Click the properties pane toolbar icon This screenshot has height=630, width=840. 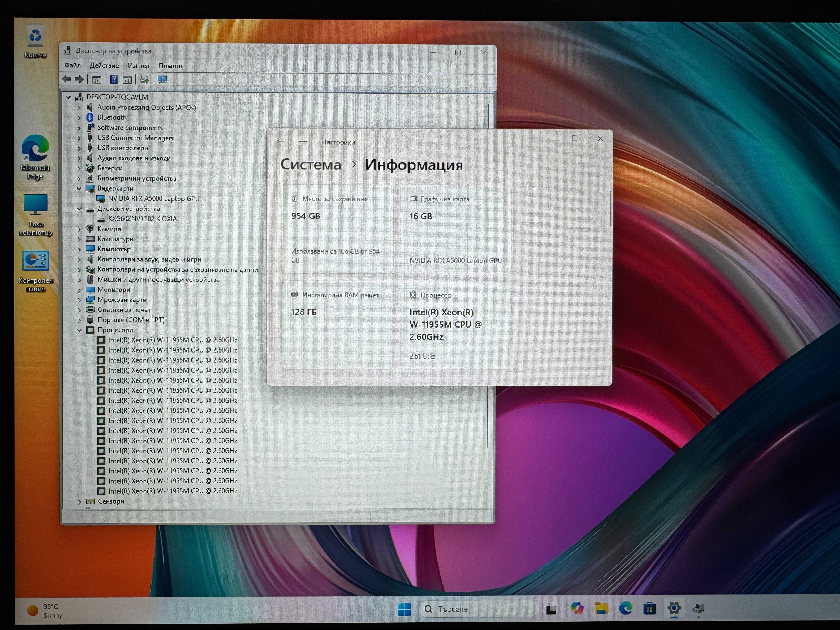click(127, 79)
